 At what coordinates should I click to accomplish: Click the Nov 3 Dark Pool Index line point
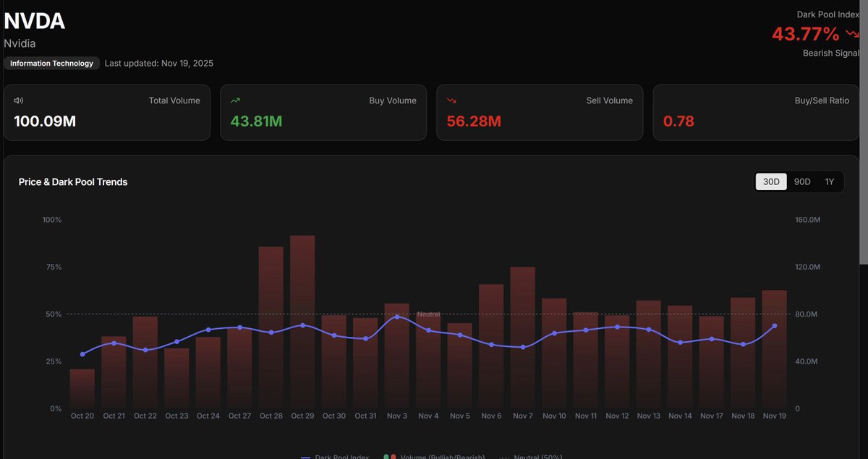397,317
